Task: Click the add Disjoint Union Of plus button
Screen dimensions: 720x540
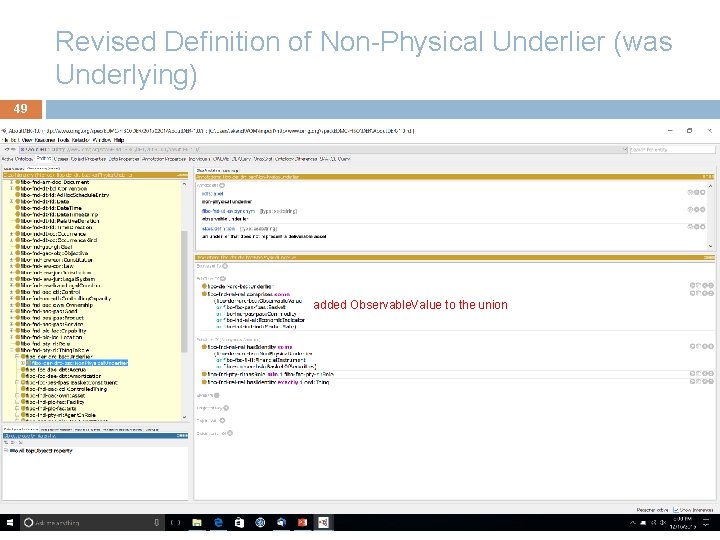Action: click(x=230, y=433)
